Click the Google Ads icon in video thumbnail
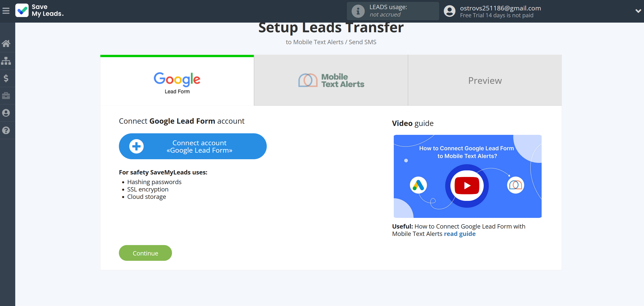Image resolution: width=644 pixels, height=306 pixels. (418, 185)
